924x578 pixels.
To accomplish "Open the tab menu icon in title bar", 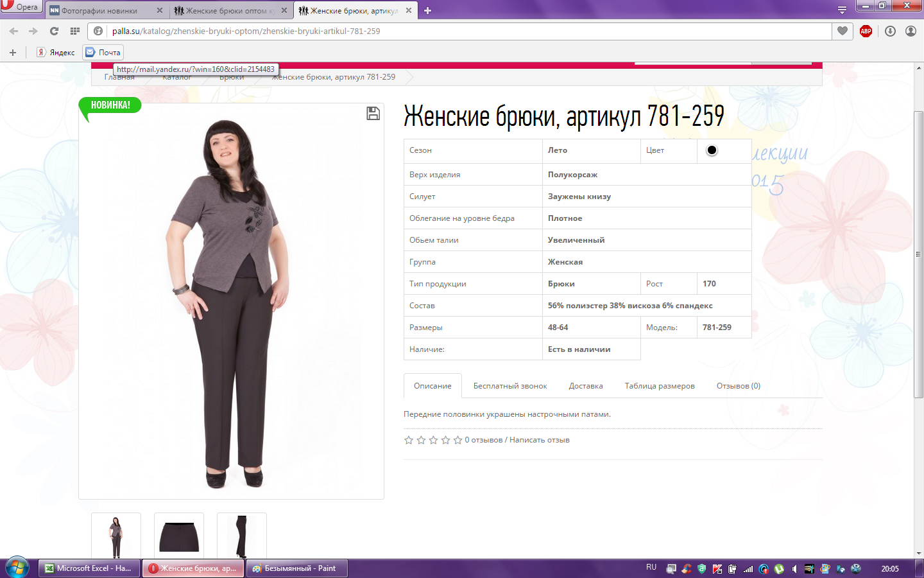I will click(x=842, y=10).
